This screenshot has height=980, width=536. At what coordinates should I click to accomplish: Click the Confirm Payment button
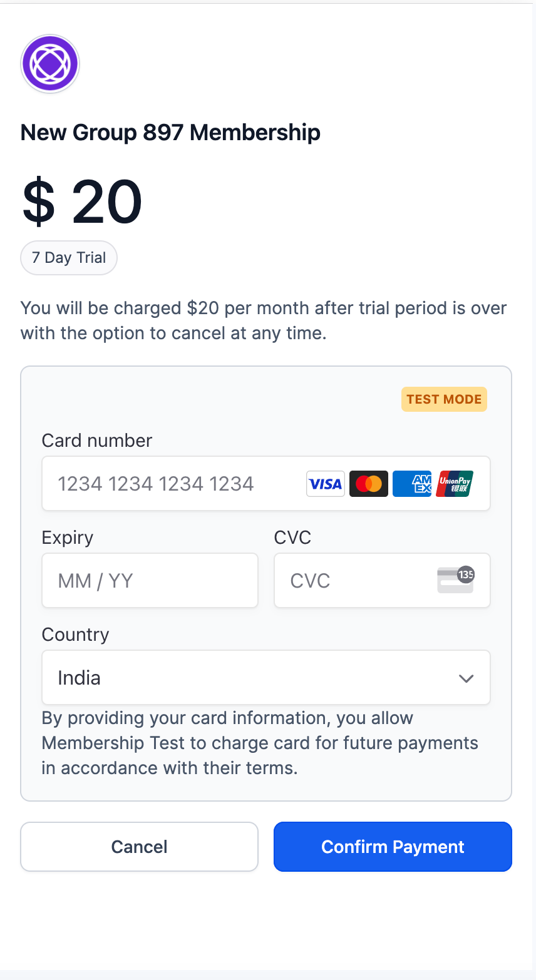pyautogui.click(x=393, y=847)
